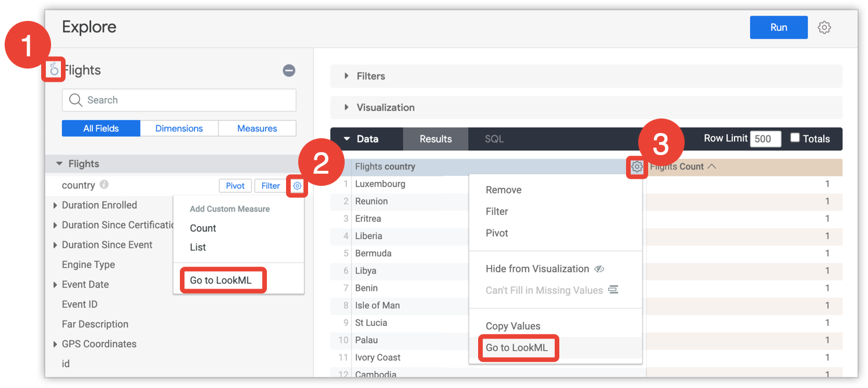Choose Go to LookML in column menu
The image size is (868, 388).
[x=516, y=348]
